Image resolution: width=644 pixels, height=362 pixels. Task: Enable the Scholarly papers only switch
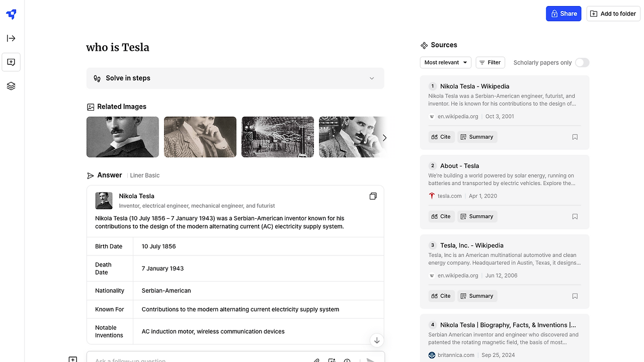582,62
